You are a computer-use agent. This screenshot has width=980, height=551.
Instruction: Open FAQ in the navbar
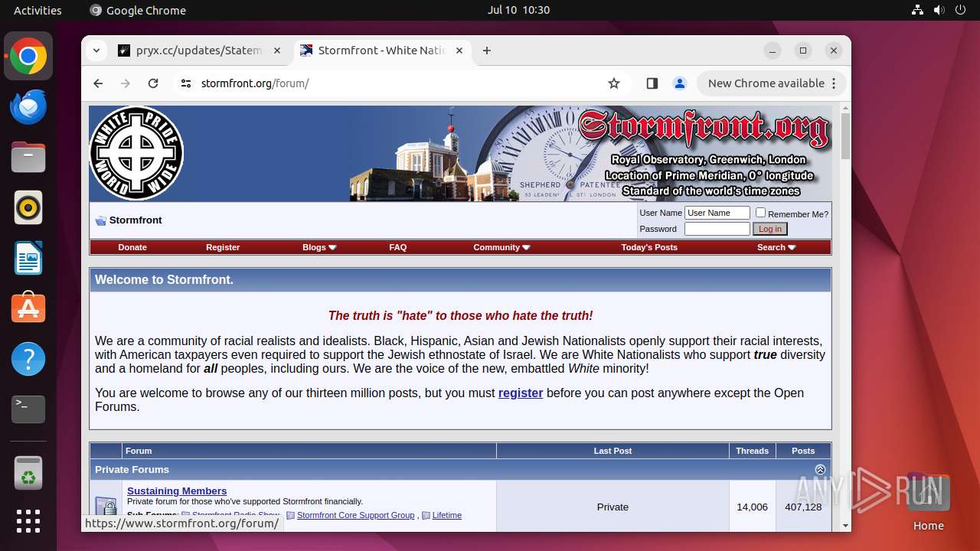(397, 247)
